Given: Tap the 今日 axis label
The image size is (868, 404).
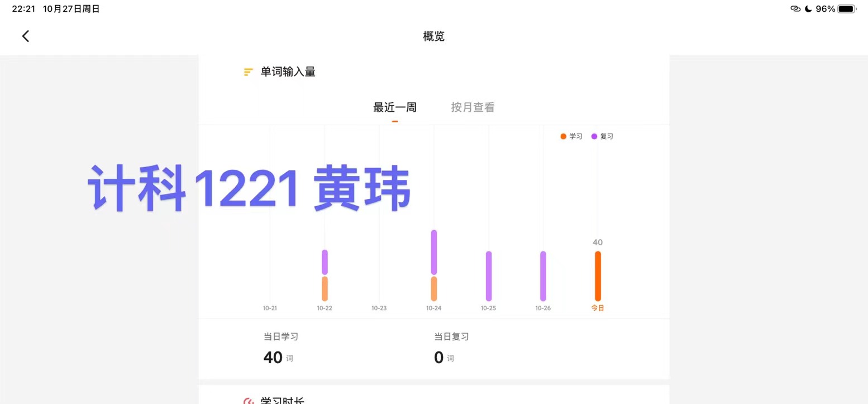Looking at the screenshot, I should (598, 308).
